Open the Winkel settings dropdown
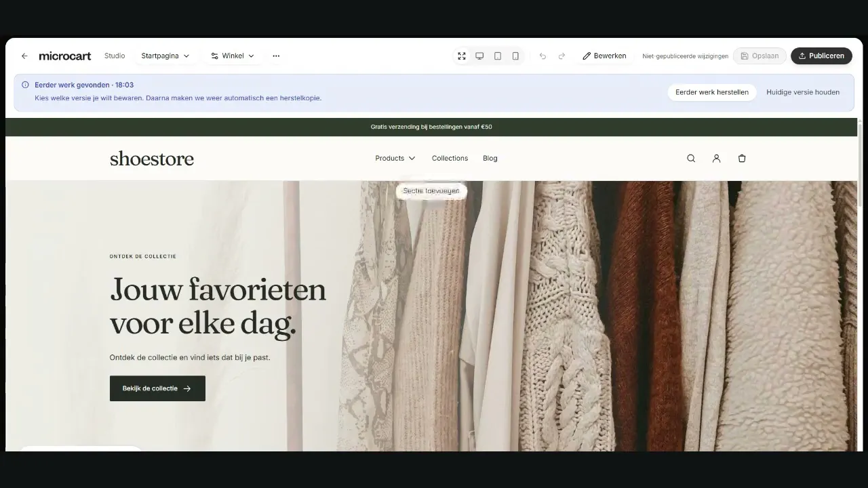The width and height of the screenshot is (868, 488). click(x=233, y=56)
